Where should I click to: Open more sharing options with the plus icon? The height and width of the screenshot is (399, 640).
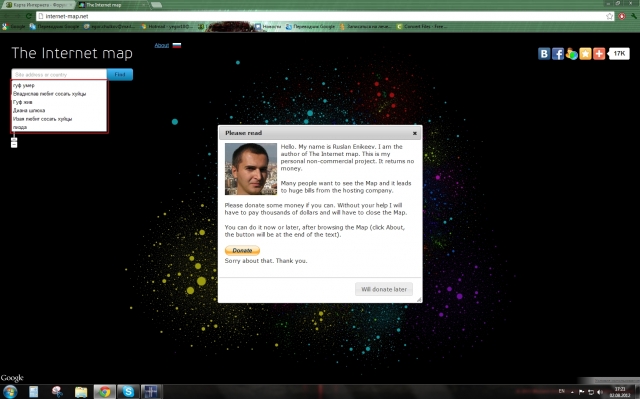599,54
